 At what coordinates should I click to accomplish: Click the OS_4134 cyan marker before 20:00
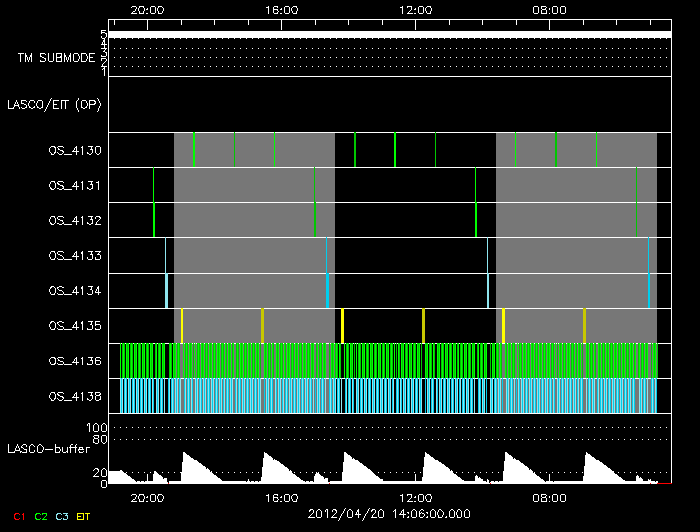point(167,291)
